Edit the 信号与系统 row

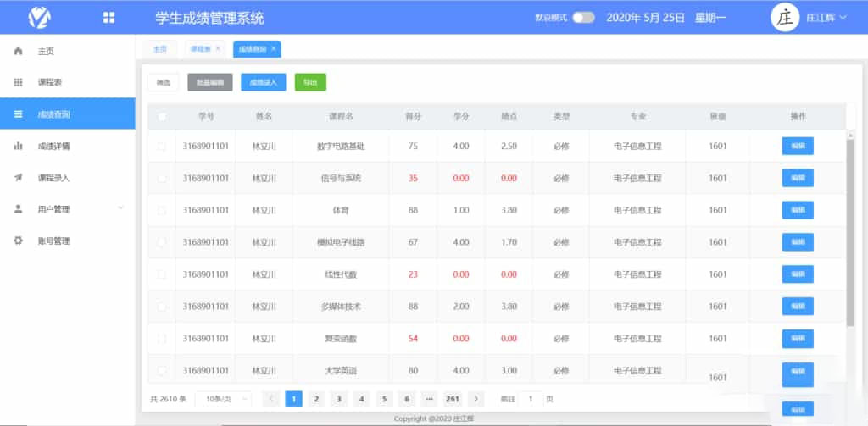[798, 178]
